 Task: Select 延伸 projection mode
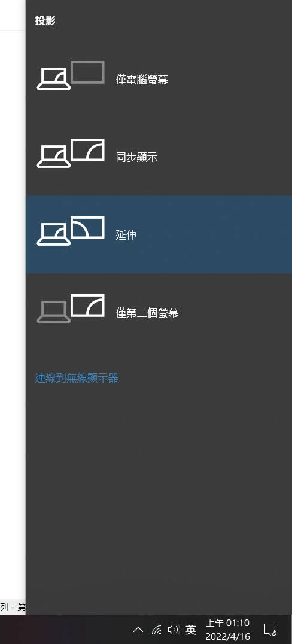[159, 234]
